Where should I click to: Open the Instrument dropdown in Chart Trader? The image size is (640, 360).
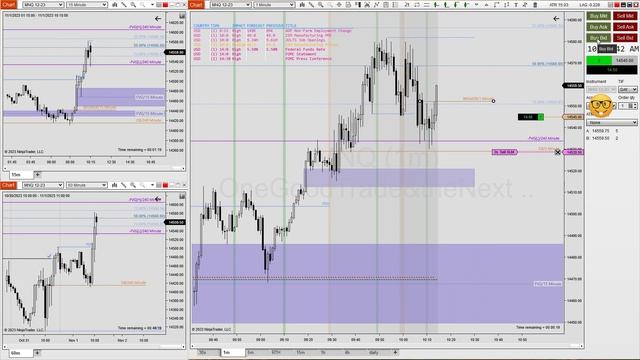tap(601, 89)
